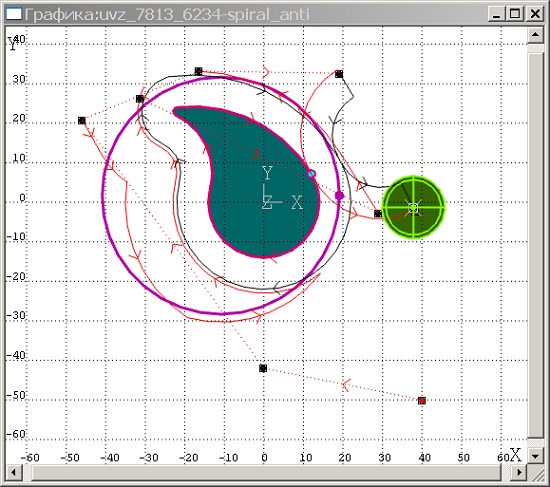Image resolution: width=550 pixels, height=487 pixels.
Task: Click the horizontal scrollbar track
Action: pos(267,472)
